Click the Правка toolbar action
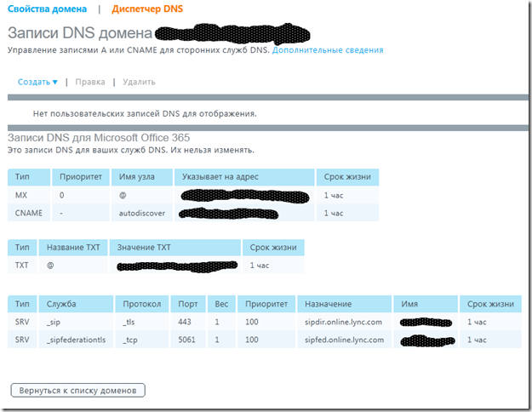 (x=90, y=82)
